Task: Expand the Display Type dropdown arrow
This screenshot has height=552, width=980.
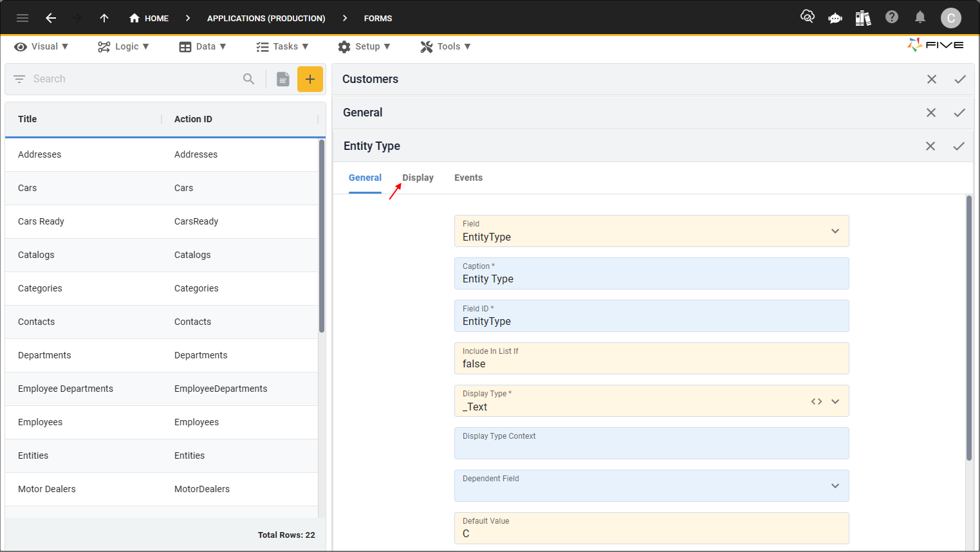Action: click(x=835, y=401)
